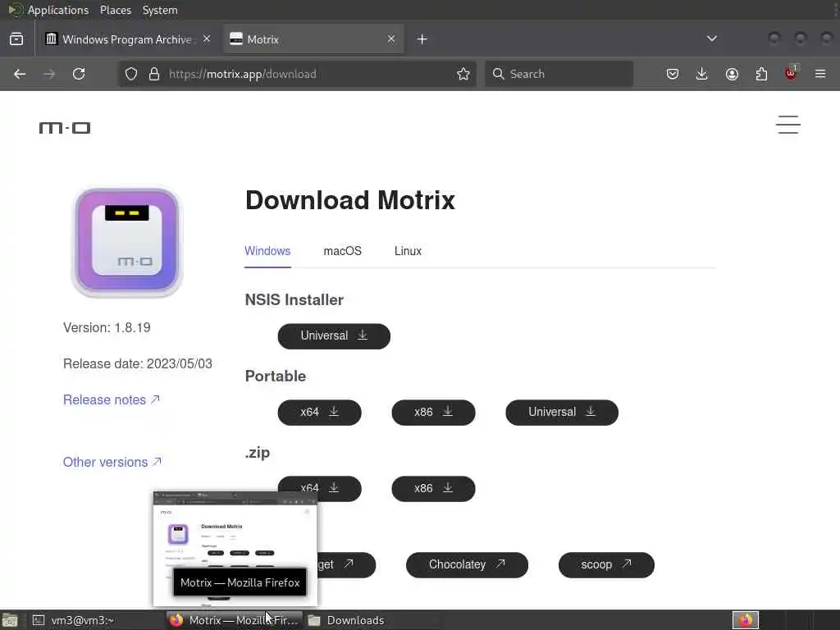Select Motrix Firefox taskbar item
840x630 pixels.
pyautogui.click(x=235, y=620)
